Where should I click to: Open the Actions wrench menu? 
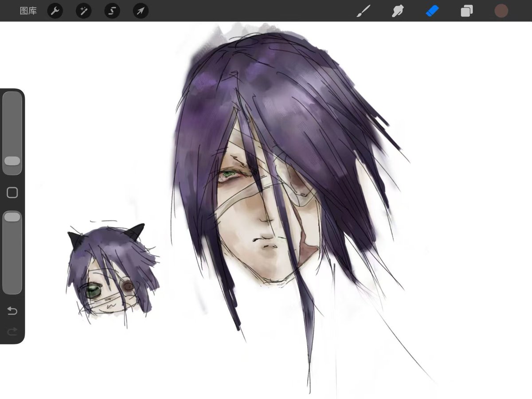(55, 11)
